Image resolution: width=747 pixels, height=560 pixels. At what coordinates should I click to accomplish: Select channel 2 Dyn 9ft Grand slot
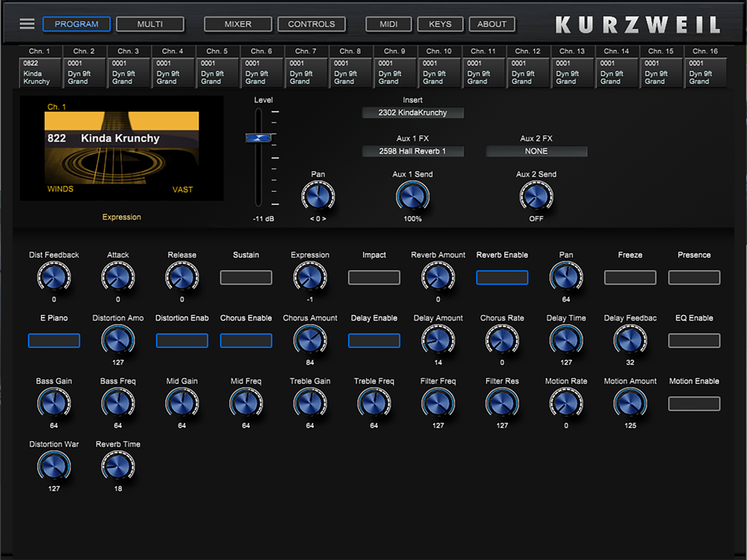tap(84, 72)
